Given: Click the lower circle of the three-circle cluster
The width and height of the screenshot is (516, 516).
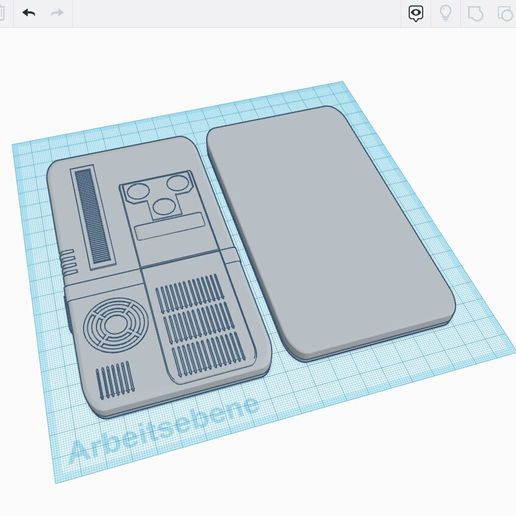Looking at the screenshot, I should 164,207.
